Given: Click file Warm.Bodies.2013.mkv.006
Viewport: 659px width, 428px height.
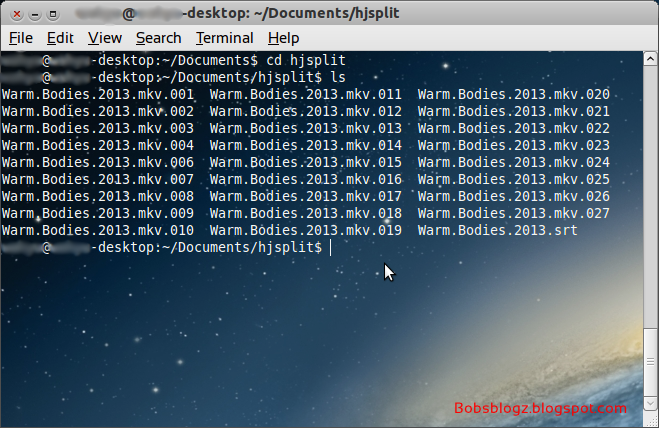Looking at the screenshot, I should point(98,162).
